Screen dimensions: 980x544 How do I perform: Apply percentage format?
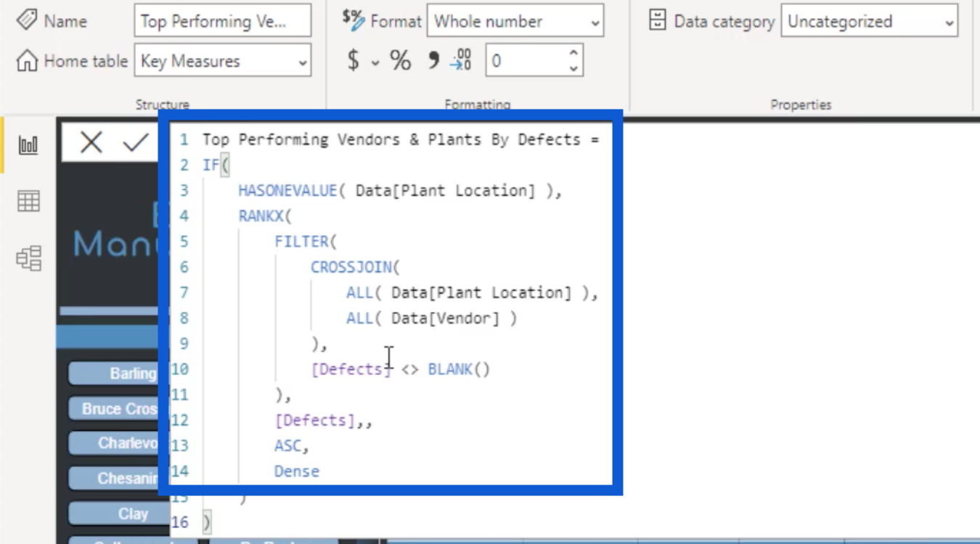pos(400,61)
